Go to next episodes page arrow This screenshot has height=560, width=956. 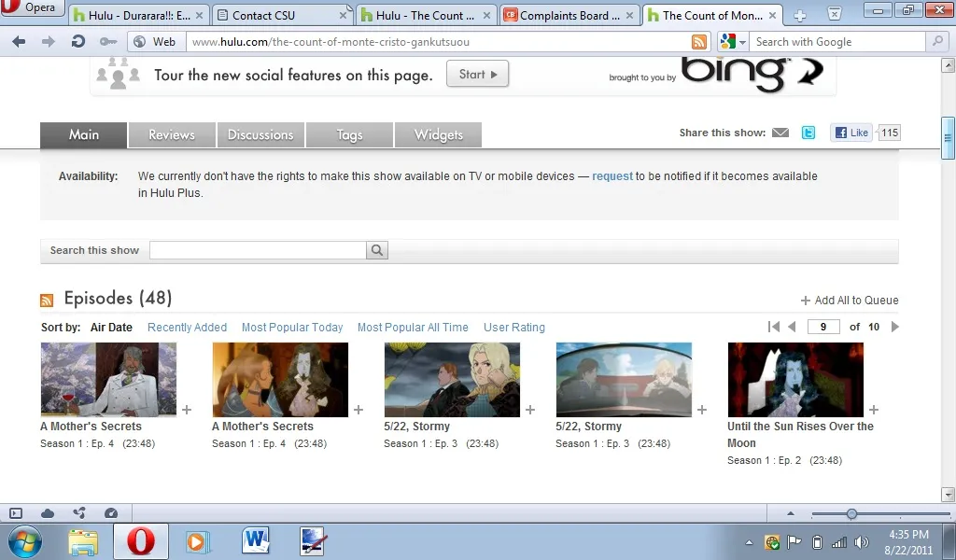coord(895,327)
